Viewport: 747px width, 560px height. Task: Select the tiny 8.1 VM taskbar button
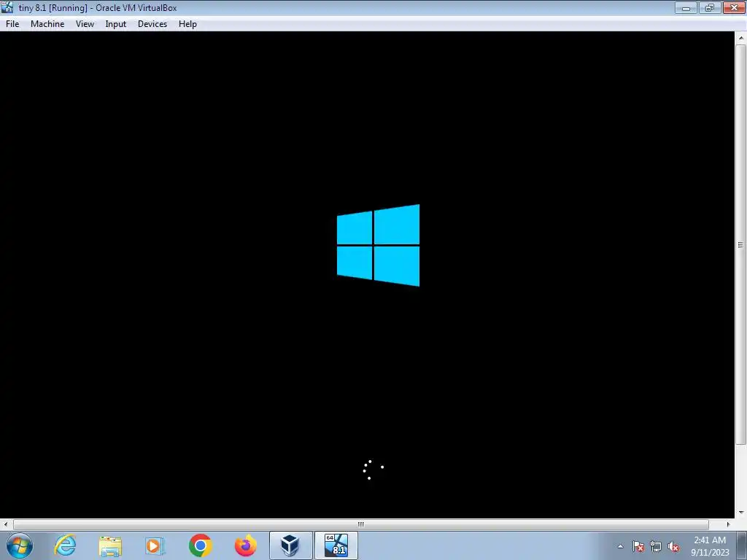[336, 545]
